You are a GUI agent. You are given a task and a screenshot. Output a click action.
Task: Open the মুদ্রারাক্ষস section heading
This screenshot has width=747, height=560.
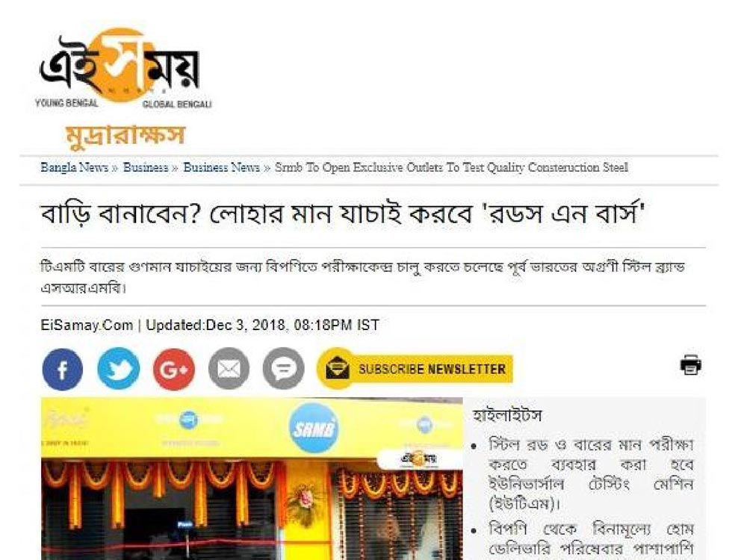(125, 135)
